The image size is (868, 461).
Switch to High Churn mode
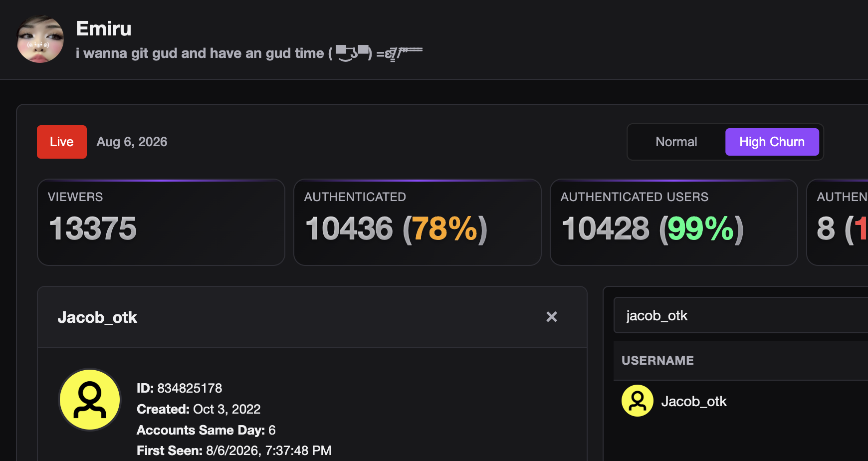(x=772, y=142)
